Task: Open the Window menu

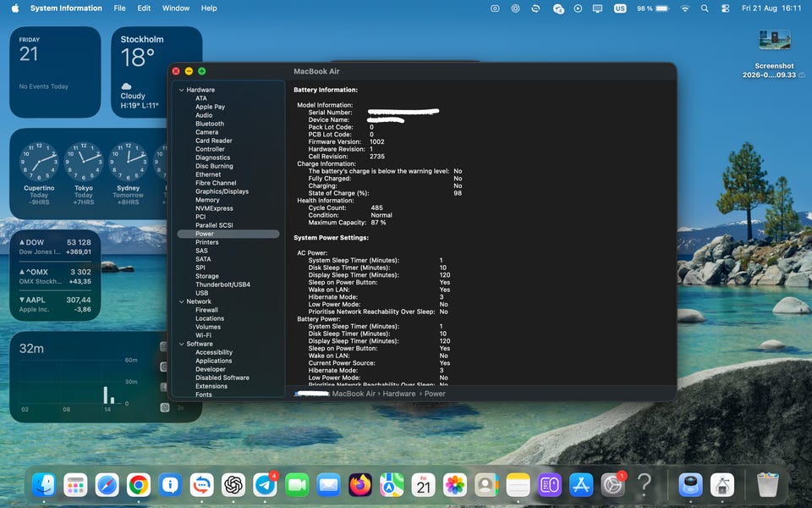Action: [176, 8]
